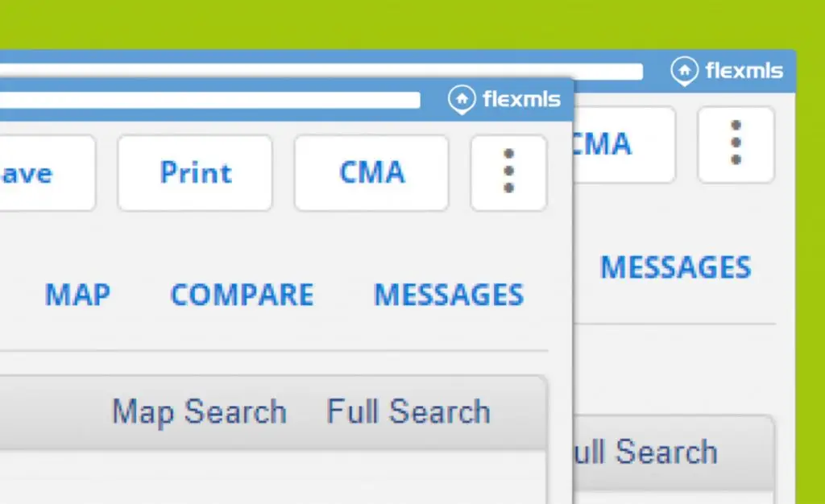
Task: Open the three-dot menu in the back window
Action: pos(736,145)
